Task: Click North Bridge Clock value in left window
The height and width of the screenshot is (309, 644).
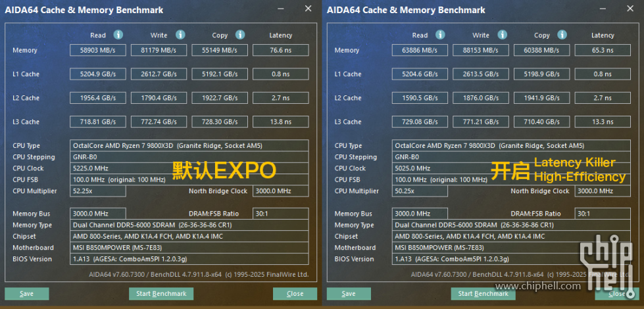Action: tap(280, 191)
